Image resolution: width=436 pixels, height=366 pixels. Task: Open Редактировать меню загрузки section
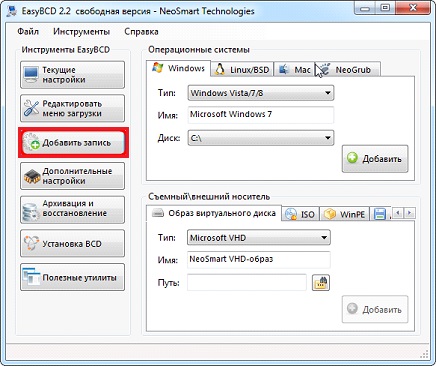pos(72,108)
